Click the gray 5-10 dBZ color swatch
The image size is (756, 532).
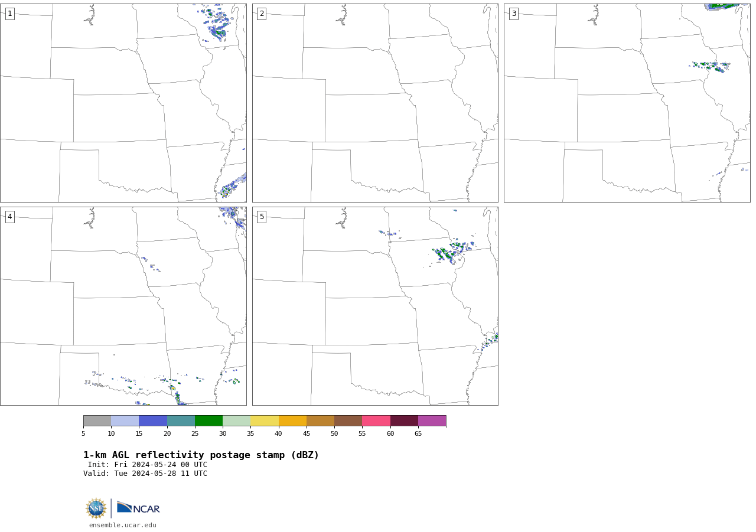[97, 420]
